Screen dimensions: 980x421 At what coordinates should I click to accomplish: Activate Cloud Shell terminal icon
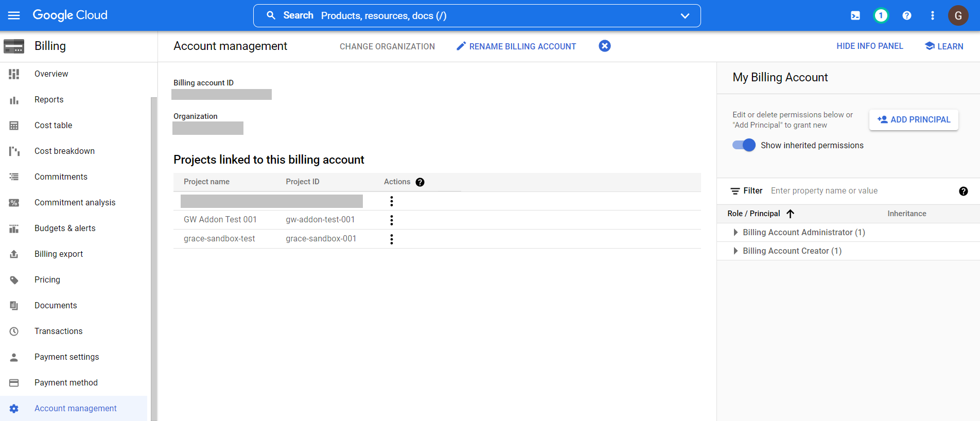855,15
